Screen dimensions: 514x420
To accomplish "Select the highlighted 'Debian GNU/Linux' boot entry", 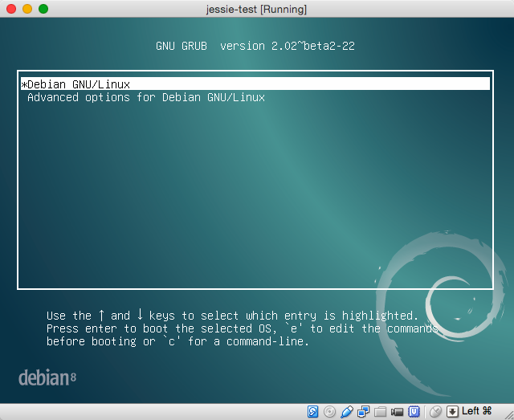I will [x=255, y=84].
